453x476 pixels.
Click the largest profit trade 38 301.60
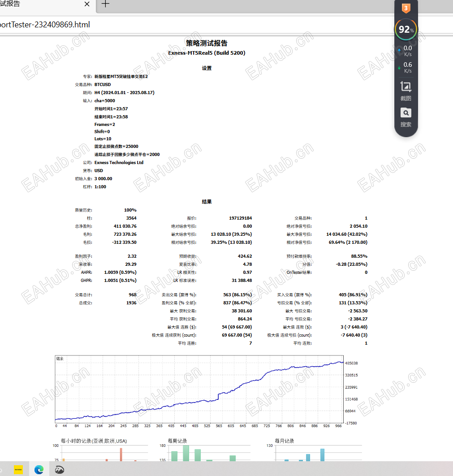[242, 311]
